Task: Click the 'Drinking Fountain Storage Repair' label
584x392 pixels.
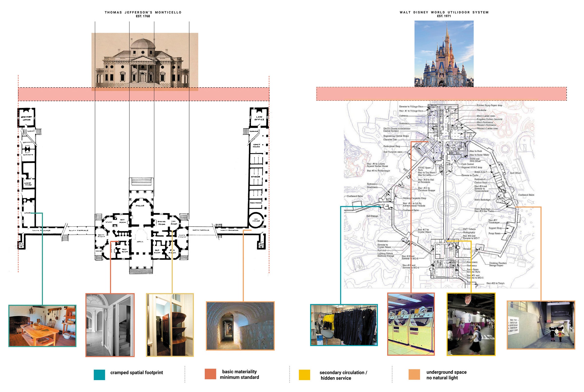Action: coord(498,264)
